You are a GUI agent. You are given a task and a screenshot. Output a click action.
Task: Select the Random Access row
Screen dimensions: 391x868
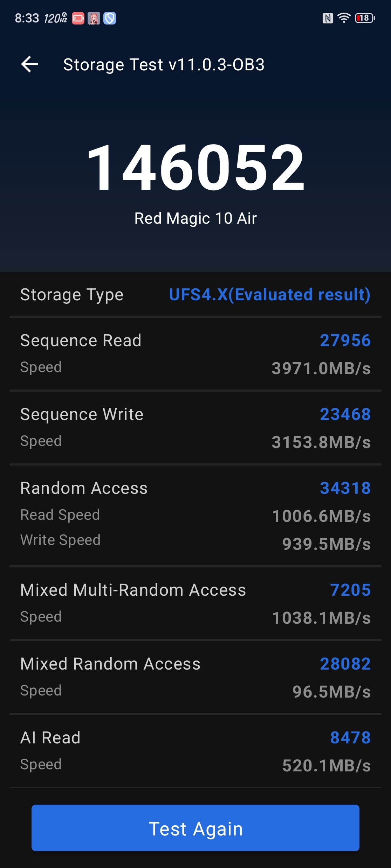click(x=195, y=515)
